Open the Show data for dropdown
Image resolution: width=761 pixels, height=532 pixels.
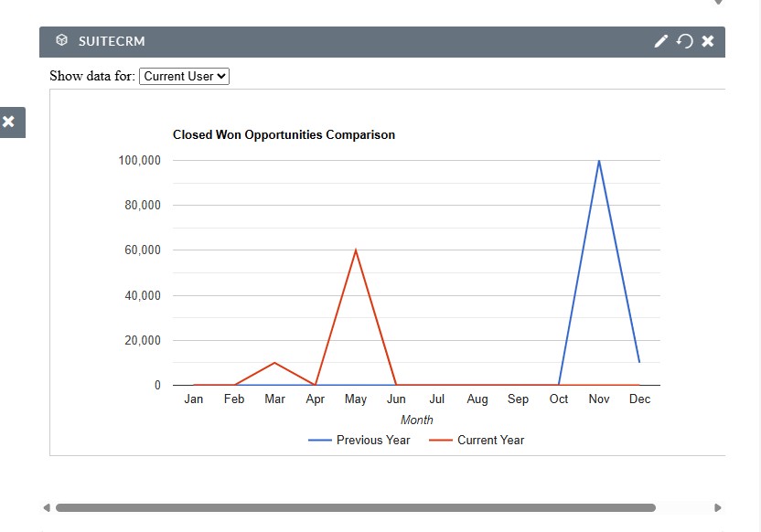tap(185, 76)
